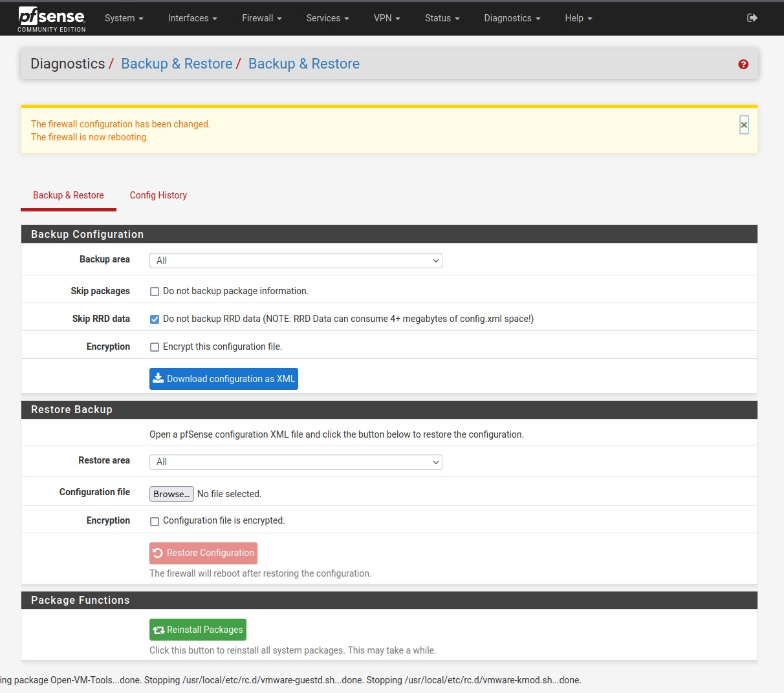Select the Backup & Restore tab
Screen dimensions: 784x693
point(69,195)
